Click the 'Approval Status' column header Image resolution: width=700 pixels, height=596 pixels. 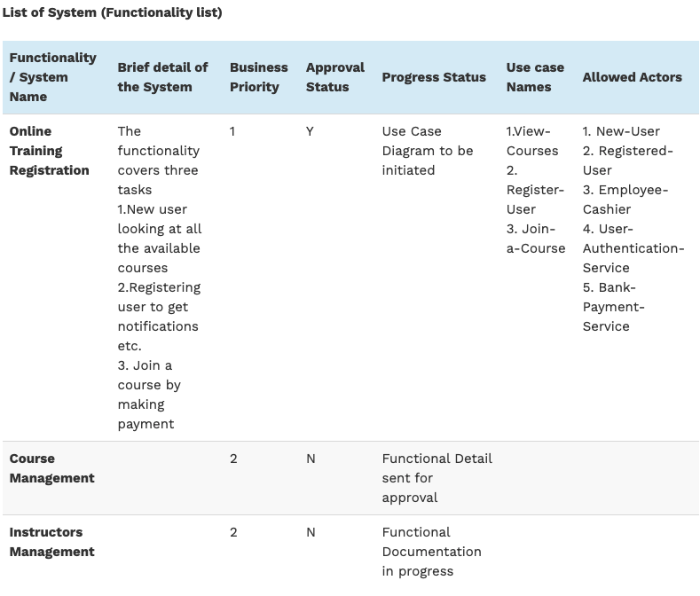click(334, 77)
